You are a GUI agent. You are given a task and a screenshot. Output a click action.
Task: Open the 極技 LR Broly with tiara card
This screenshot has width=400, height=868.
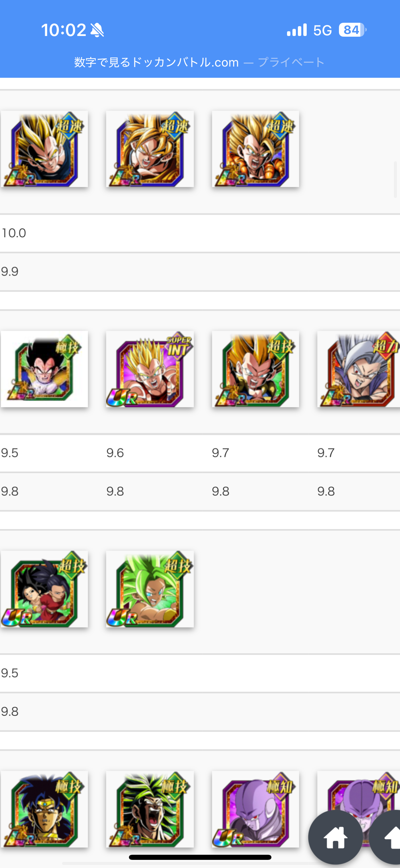tap(44, 809)
